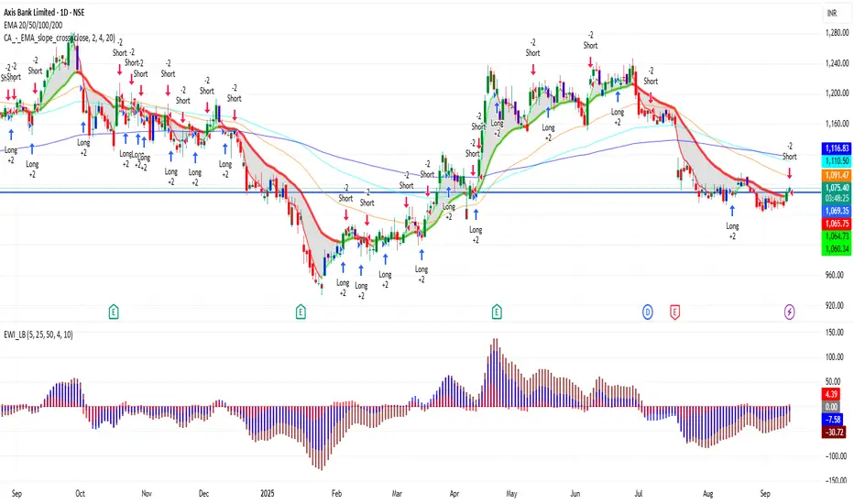The height and width of the screenshot is (504, 854).
Task: Click the Dec label on time axis
Action: tap(203, 494)
